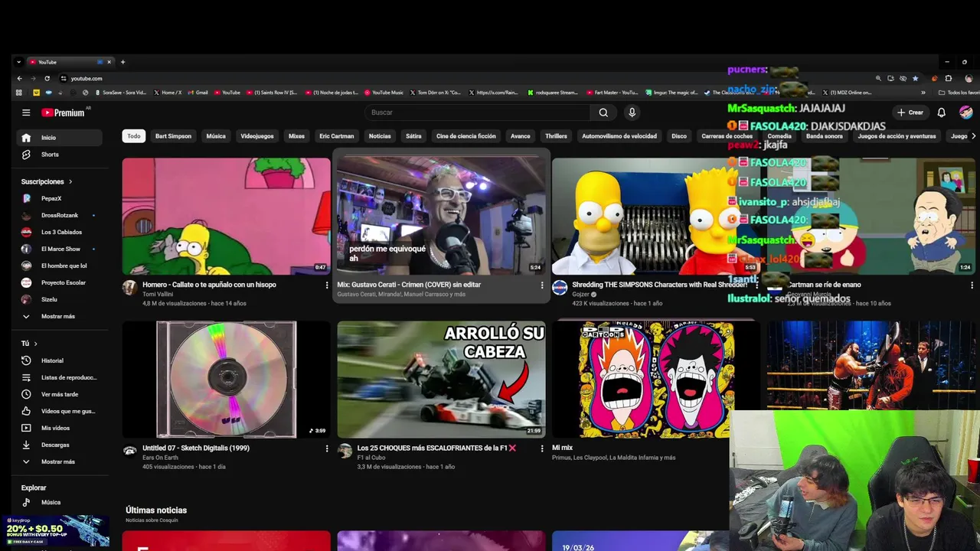Open the YouTube hamburger guide menu
Image resolution: width=980 pixels, height=551 pixels.
[26, 112]
